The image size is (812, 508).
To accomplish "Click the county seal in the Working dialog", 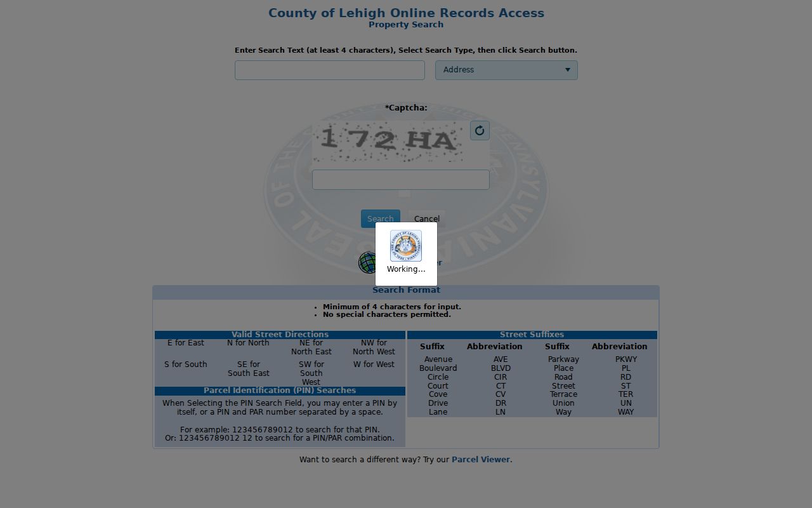I will tap(406, 246).
